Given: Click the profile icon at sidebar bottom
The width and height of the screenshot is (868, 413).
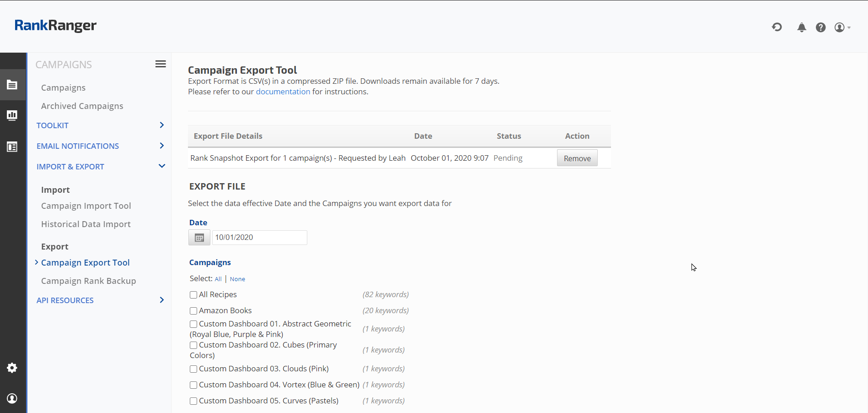Looking at the screenshot, I should point(12,398).
